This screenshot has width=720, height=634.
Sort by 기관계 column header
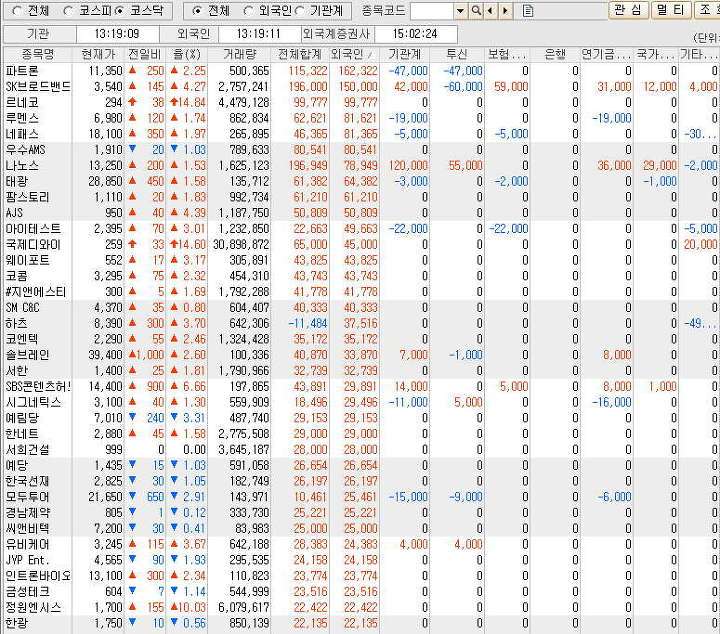404,54
